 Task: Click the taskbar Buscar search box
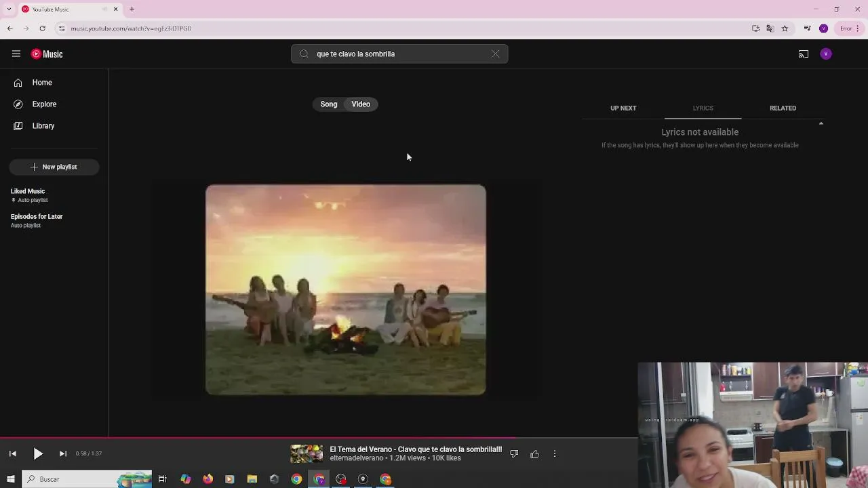tap(87, 479)
